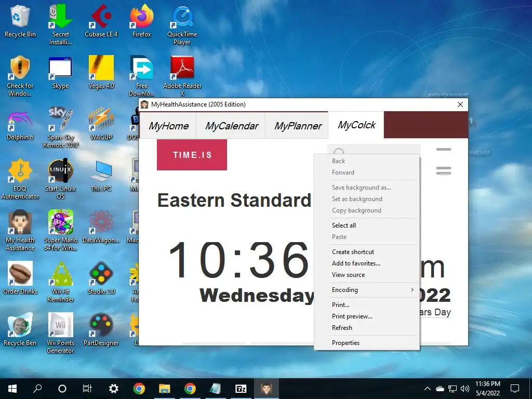Select the Adobe Reader X icon
532x399 pixels.
click(x=182, y=76)
